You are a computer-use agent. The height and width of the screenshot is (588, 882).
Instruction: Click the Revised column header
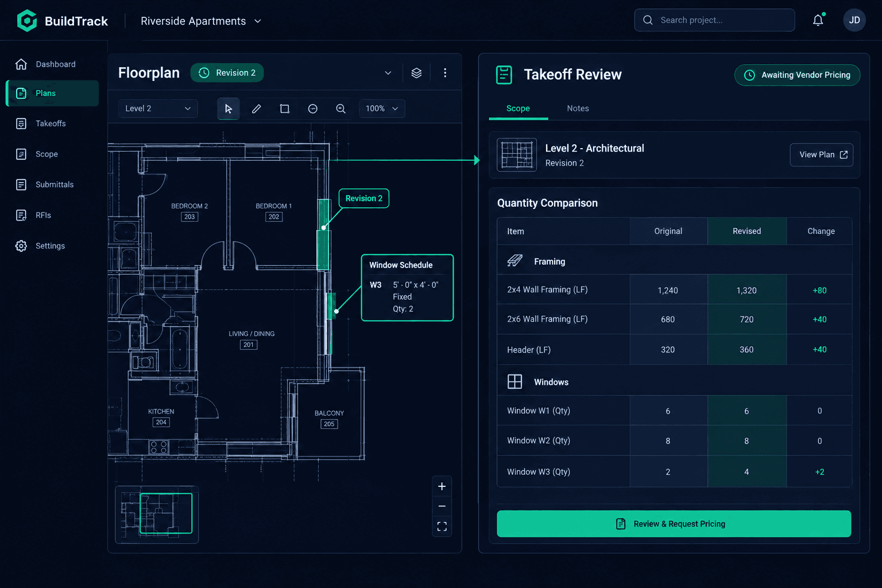coord(746,231)
